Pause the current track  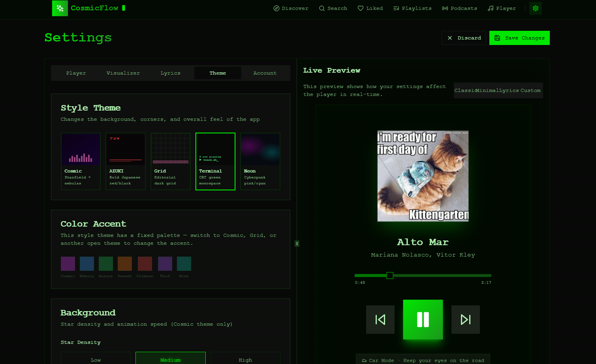tap(423, 319)
